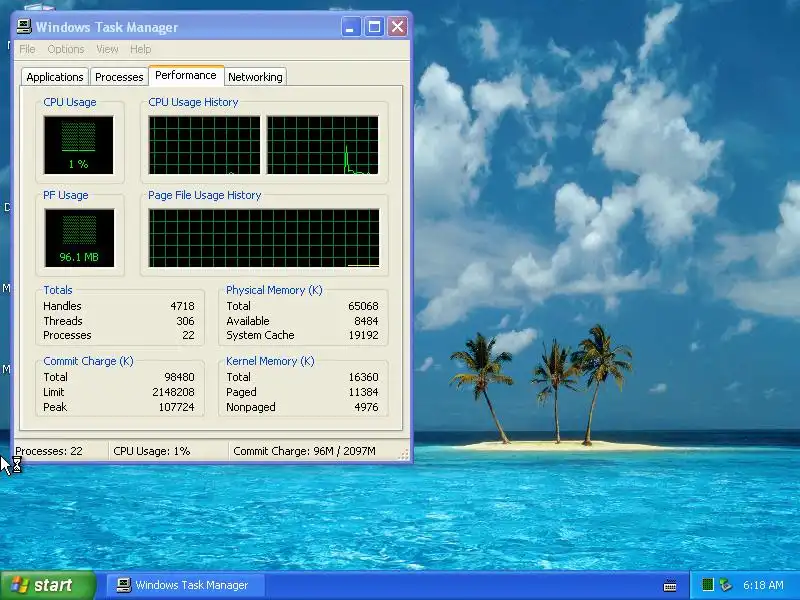This screenshot has width=800, height=600.
Task: Click the window resize grip corner
Action: (x=404, y=455)
